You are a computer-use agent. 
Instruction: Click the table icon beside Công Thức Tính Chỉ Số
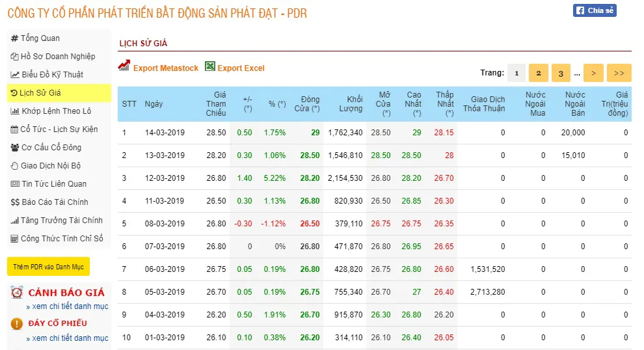(x=14, y=239)
